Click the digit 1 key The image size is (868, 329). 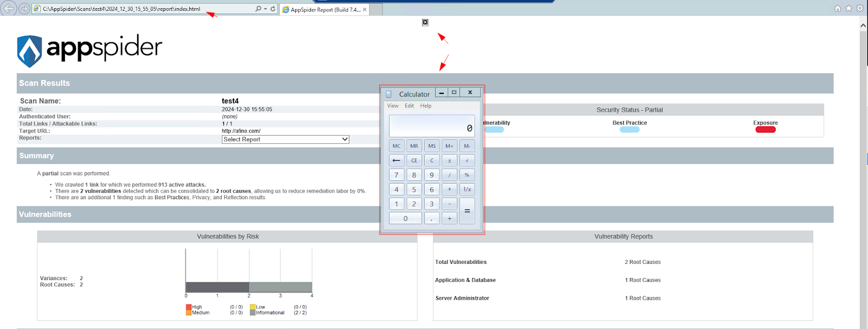click(x=397, y=204)
